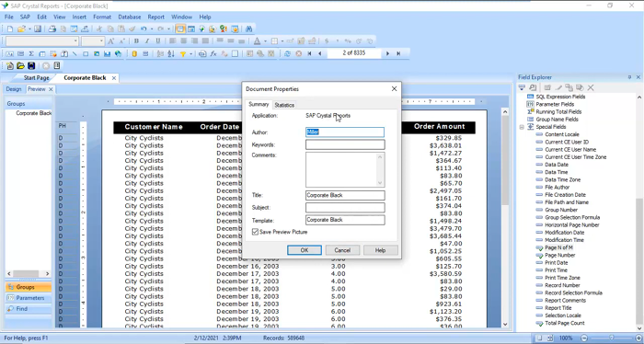Click the Insert Box tool icon

86,53
